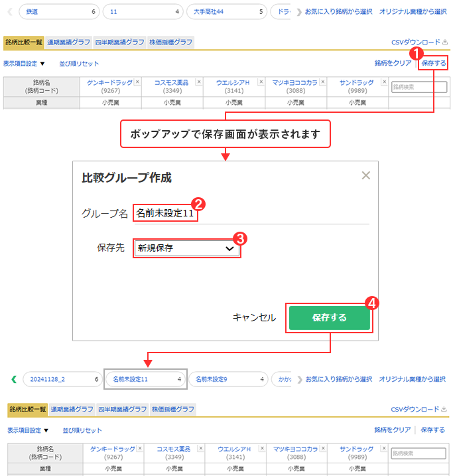Image resolution: width=451 pixels, height=476 pixels.
Task: Remove ウエルシアH column in lower comparison table
Action: (x=263, y=448)
